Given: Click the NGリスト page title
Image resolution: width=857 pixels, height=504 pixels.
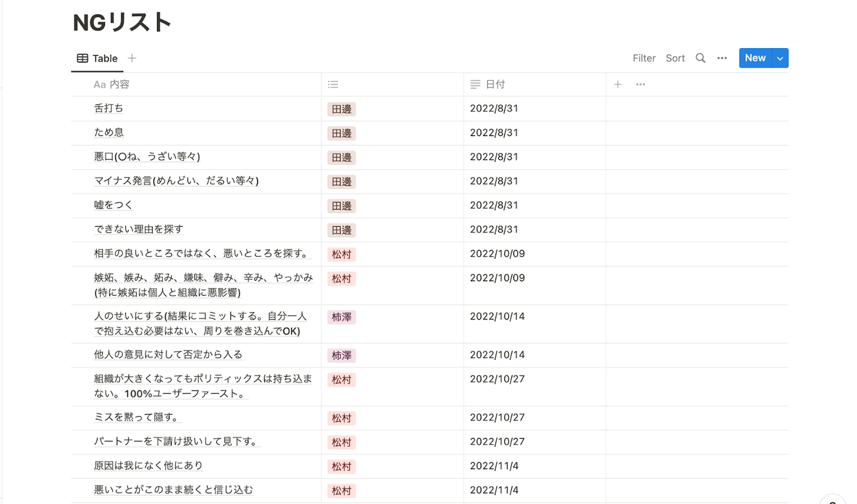Looking at the screenshot, I should click(122, 23).
